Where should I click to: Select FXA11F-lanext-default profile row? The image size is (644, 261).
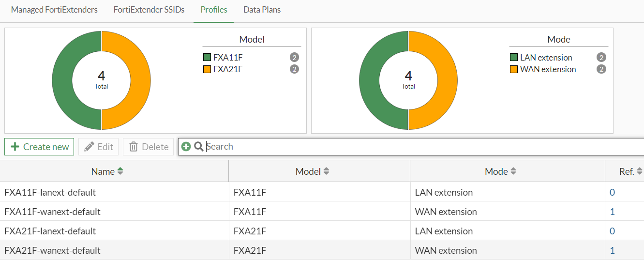322,192
